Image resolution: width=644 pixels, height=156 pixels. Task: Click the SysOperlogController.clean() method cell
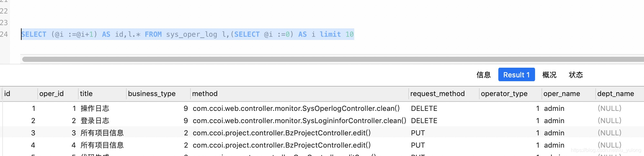click(x=296, y=109)
